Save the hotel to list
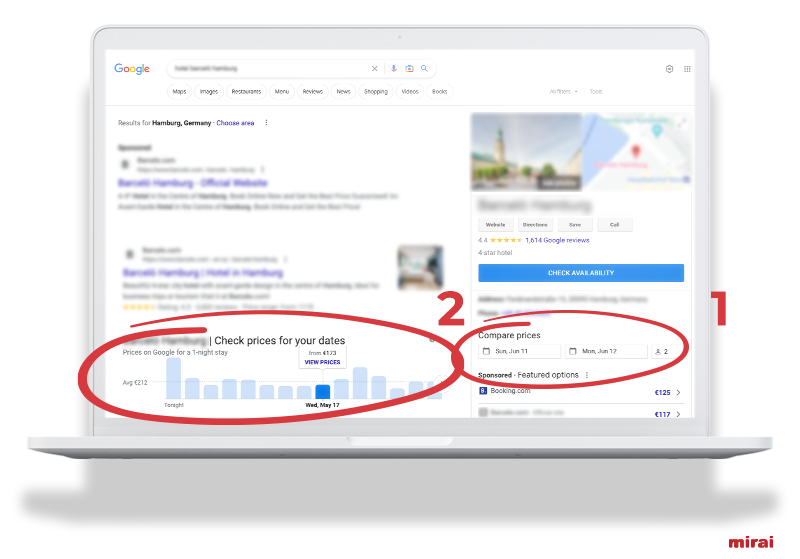The height and width of the screenshot is (559, 800). pos(575,224)
